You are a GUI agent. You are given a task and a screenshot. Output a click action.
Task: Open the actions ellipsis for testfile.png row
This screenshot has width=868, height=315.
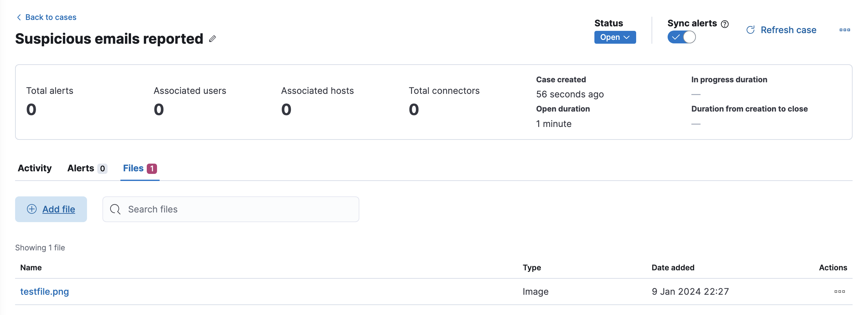(x=839, y=292)
